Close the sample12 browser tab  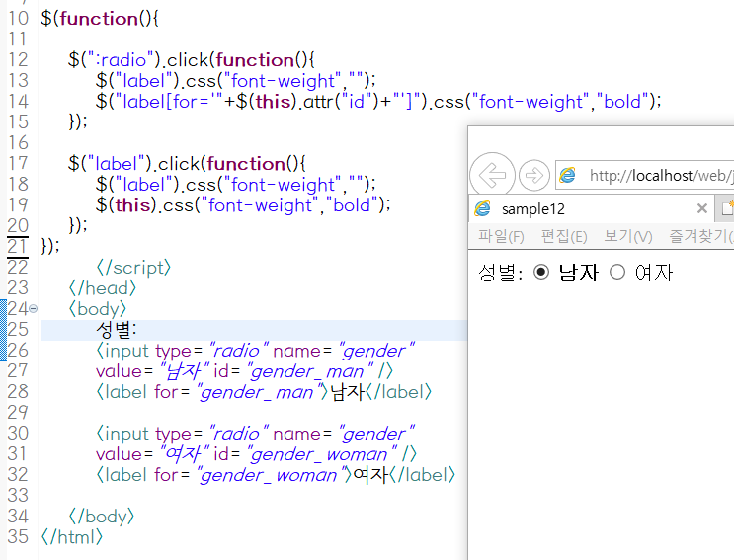click(x=701, y=208)
